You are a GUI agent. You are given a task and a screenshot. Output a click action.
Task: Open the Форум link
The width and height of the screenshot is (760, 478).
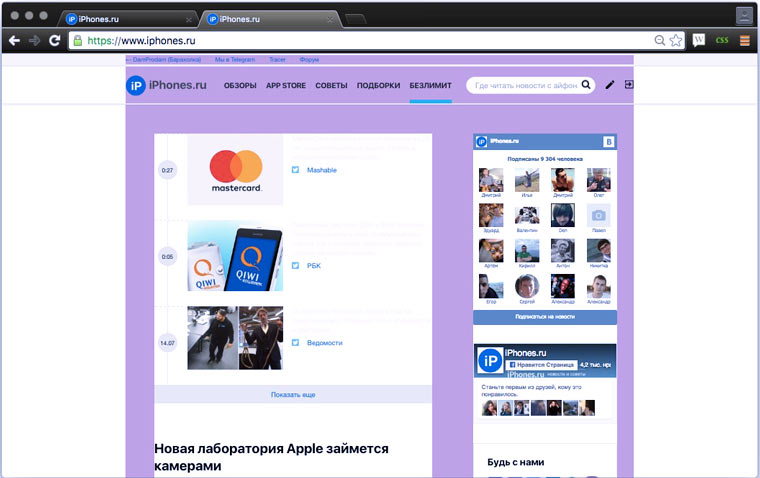(309, 60)
